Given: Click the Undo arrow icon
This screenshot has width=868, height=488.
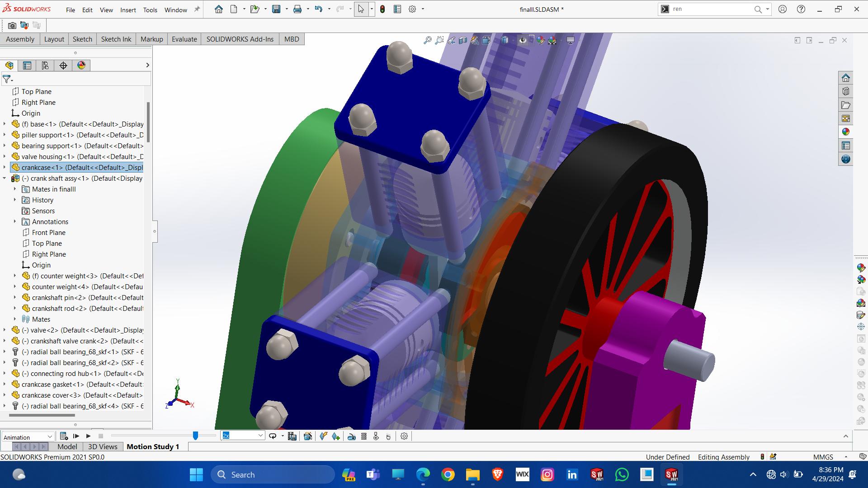Looking at the screenshot, I should (319, 9).
